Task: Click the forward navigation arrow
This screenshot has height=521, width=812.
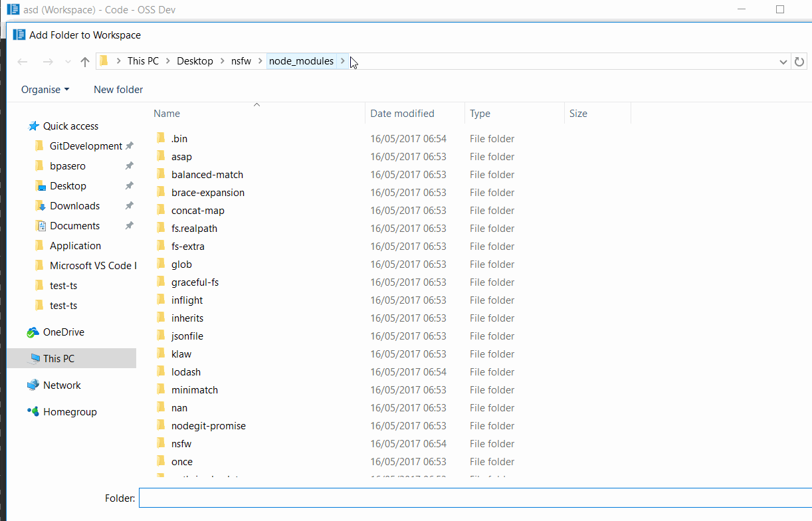Action: click(x=47, y=61)
